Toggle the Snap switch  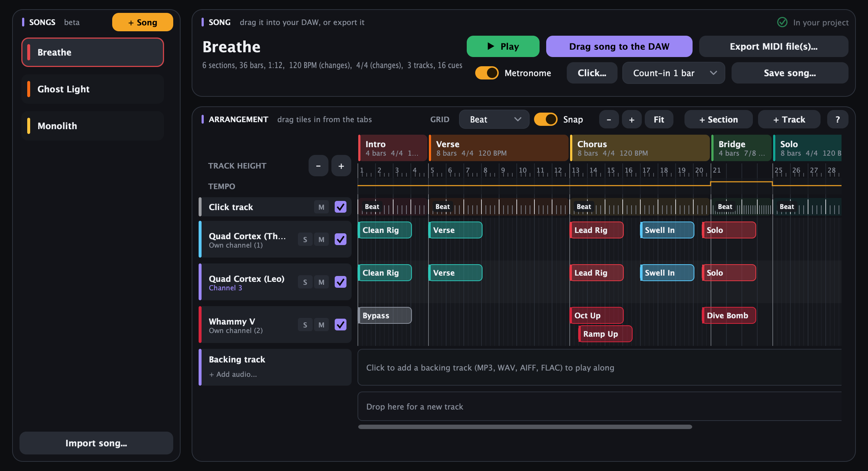pos(545,119)
